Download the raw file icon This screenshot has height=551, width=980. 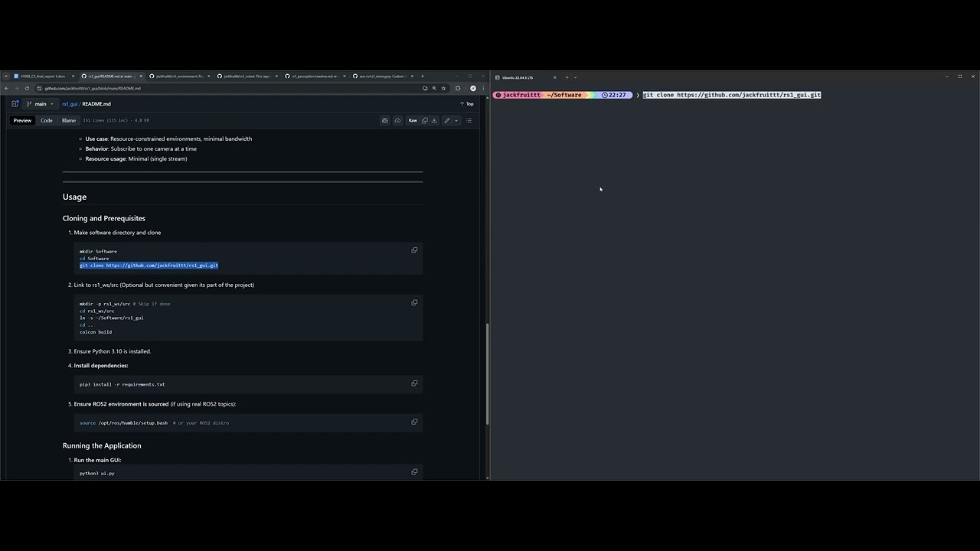tap(434, 120)
